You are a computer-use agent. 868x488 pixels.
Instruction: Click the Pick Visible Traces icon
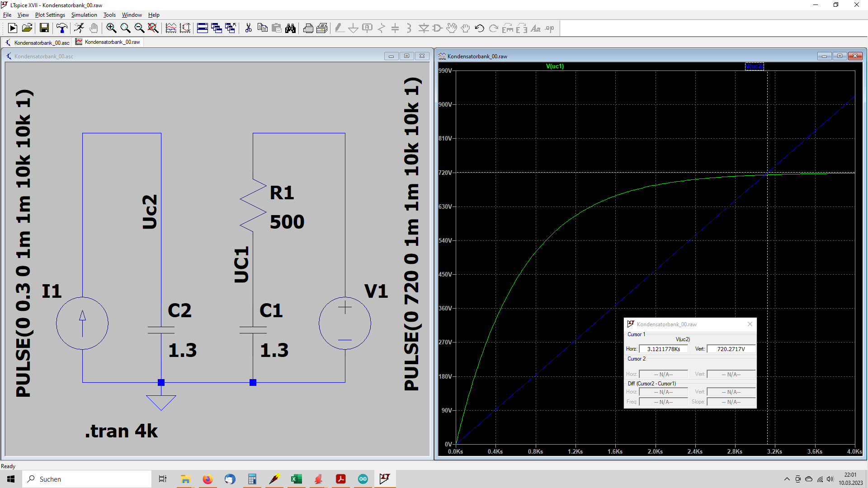171,28
